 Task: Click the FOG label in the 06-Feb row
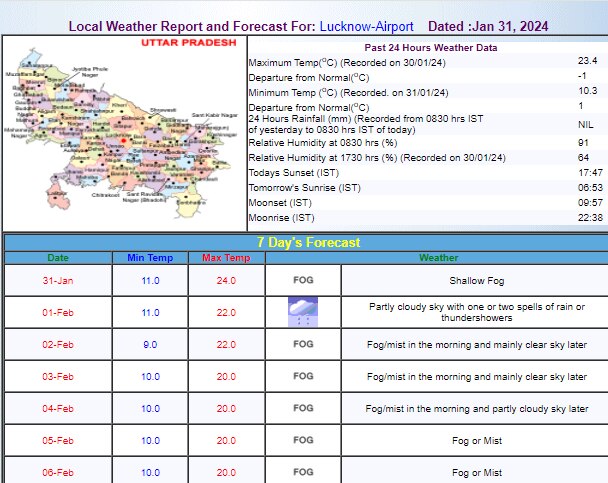click(303, 472)
